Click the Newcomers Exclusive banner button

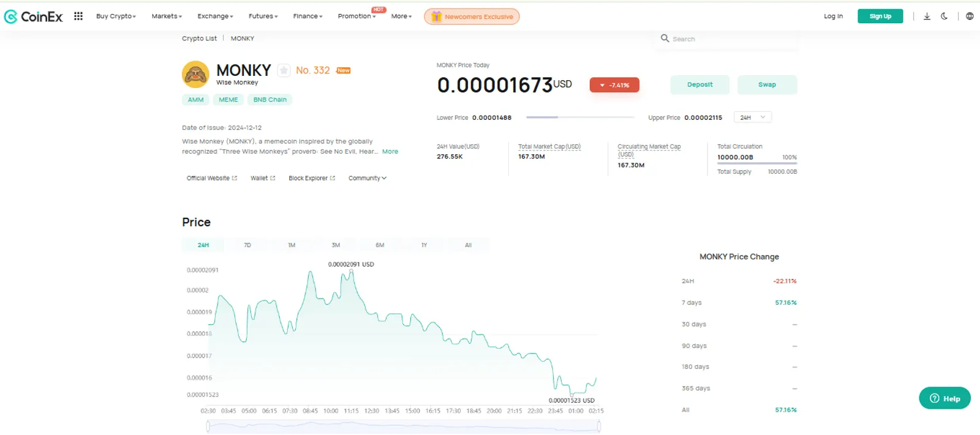click(472, 17)
